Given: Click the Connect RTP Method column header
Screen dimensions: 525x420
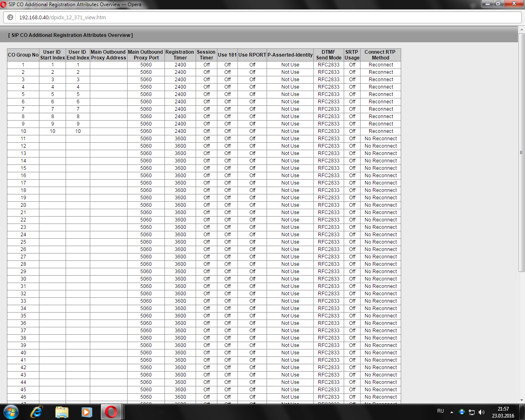Looking at the screenshot, I should tap(380, 55).
